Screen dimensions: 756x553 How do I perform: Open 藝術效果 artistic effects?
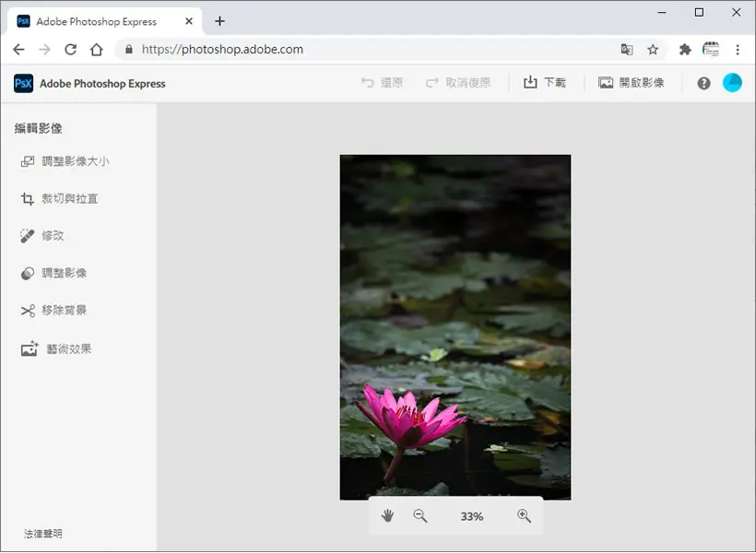(x=56, y=348)
